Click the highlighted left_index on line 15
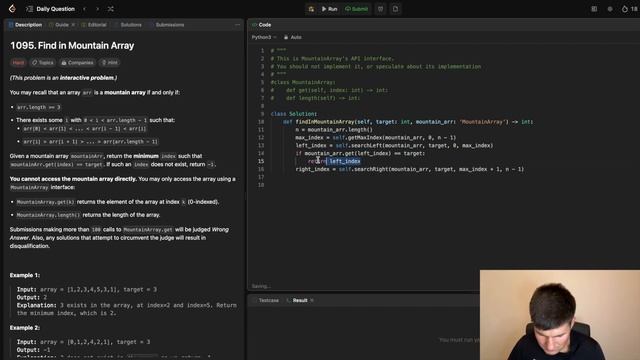Screen dimensions: 640x360 pos(345,161)
